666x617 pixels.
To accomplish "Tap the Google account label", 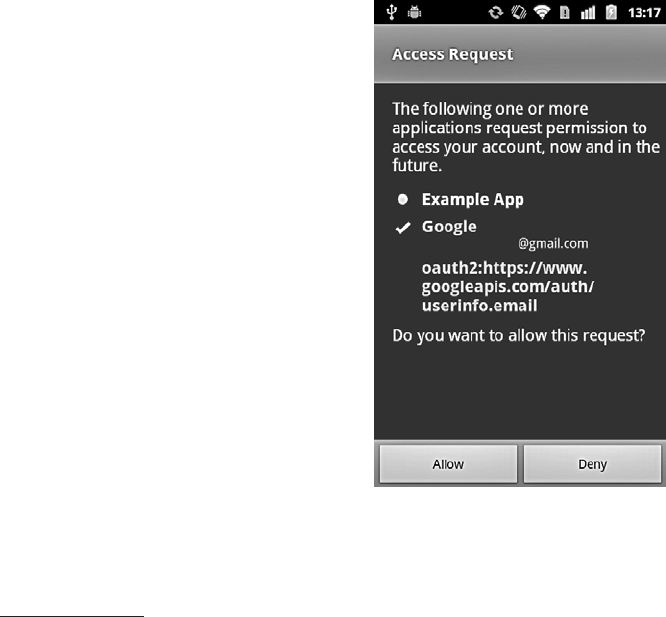I will [x=449, y=227].
